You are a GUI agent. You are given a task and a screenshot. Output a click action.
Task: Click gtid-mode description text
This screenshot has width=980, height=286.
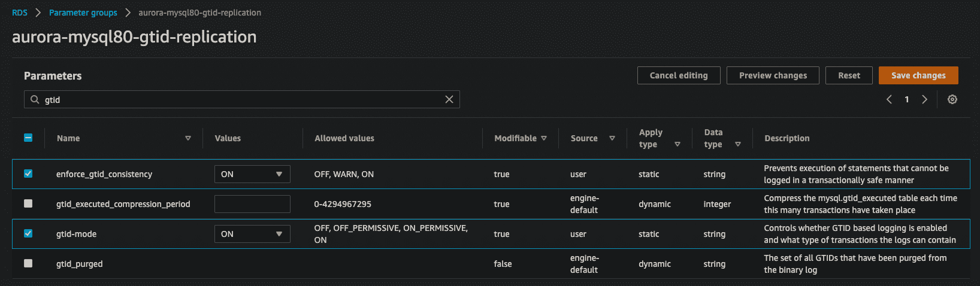click(860, 234)
